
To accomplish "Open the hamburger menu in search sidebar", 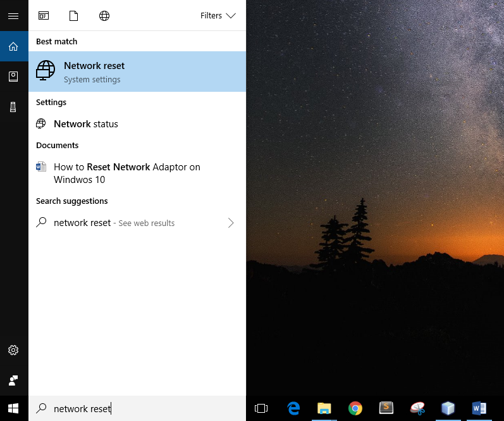I will [13, 16].
